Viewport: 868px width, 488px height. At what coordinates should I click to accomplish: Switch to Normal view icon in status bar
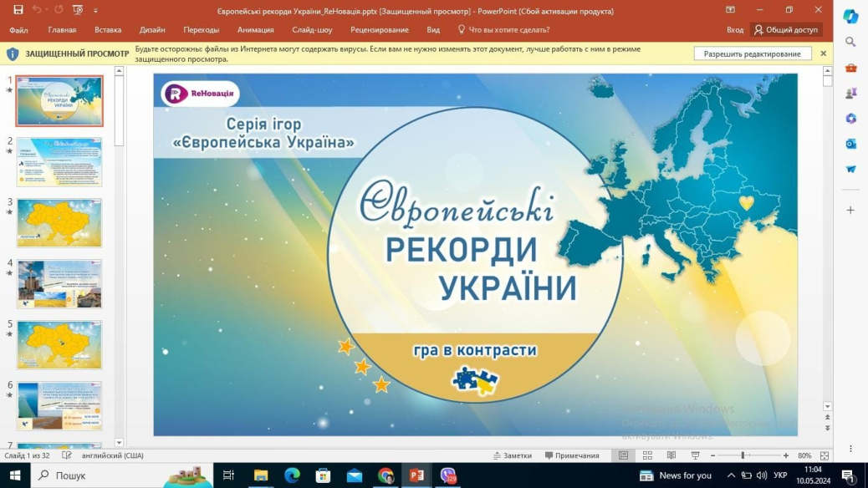tap(623, 455)
